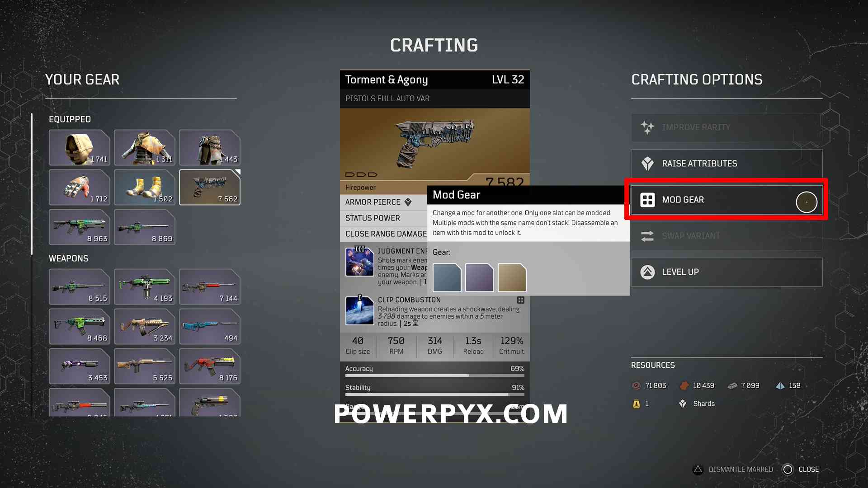
Task: Select the Swap Variant icon
Action: coord(647,235)
